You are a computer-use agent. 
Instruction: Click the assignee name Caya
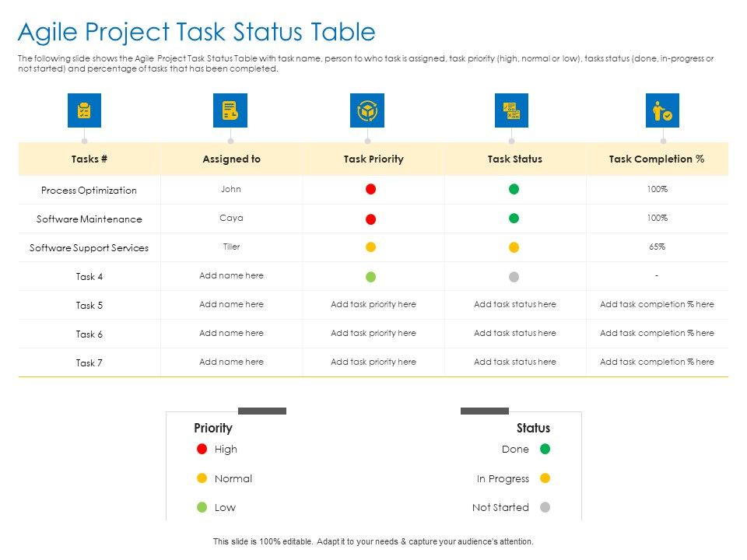pyautogui.click(x=231, y=218)
